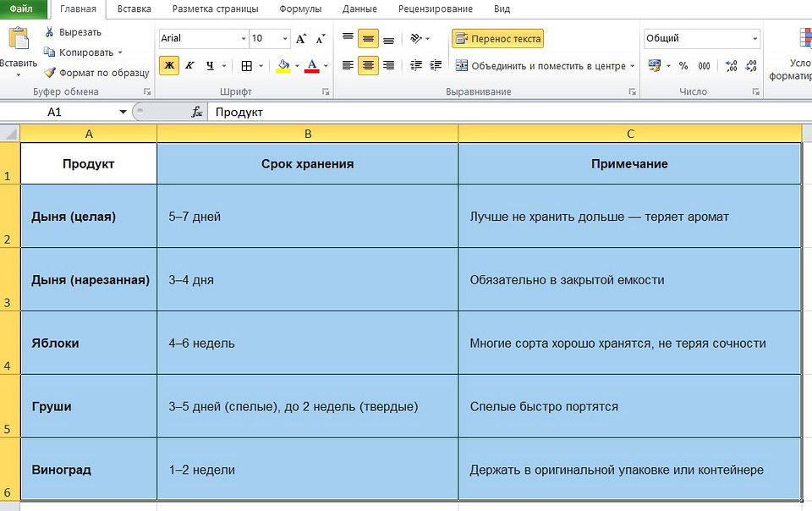The height and width of the screenshot is (511, 812).
Task: Click the 000 comma style icon
Action: [x=704, y=65]
